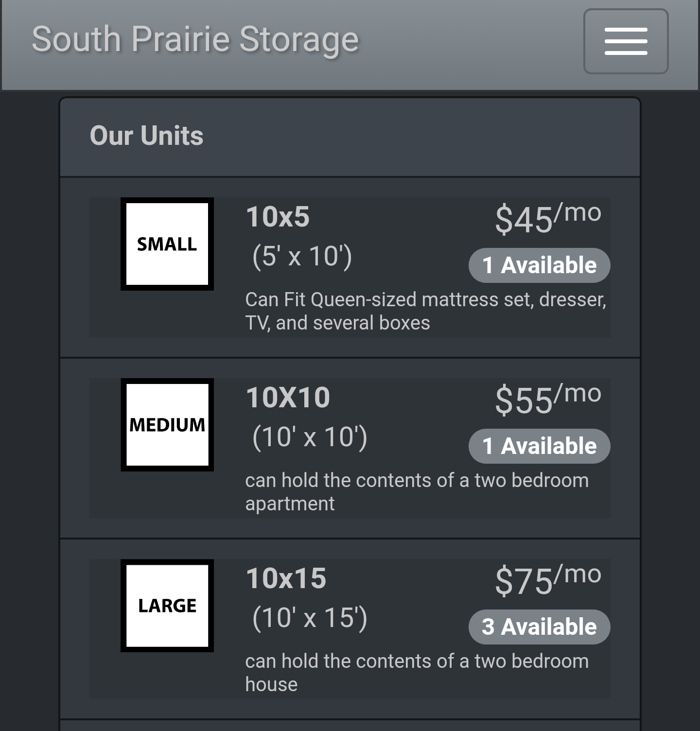Click the LARGE unit size icon

click(x=167, y=606)
